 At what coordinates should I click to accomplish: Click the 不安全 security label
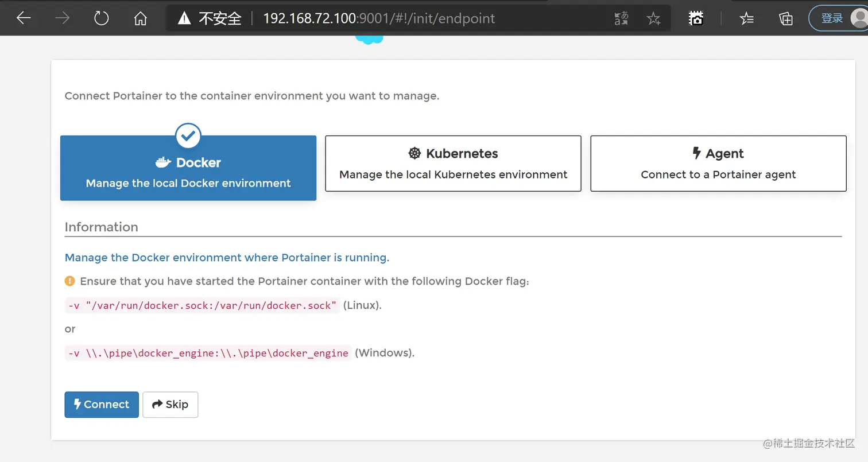220,18
